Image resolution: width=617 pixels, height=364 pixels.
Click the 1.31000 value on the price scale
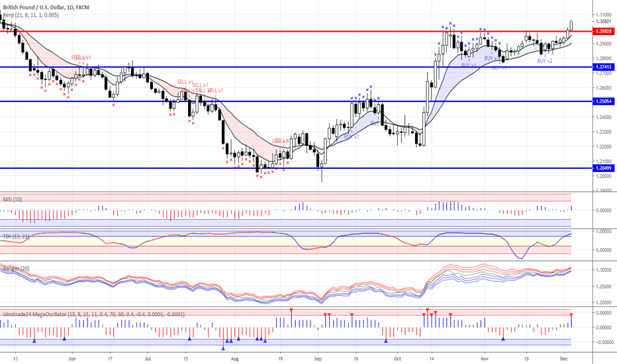pos(602,14)
